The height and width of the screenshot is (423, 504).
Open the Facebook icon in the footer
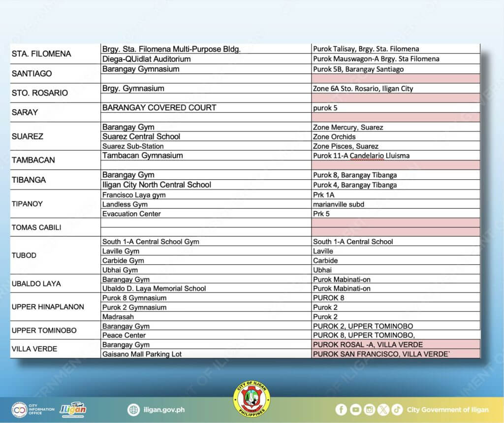click(x=341, y=410)
